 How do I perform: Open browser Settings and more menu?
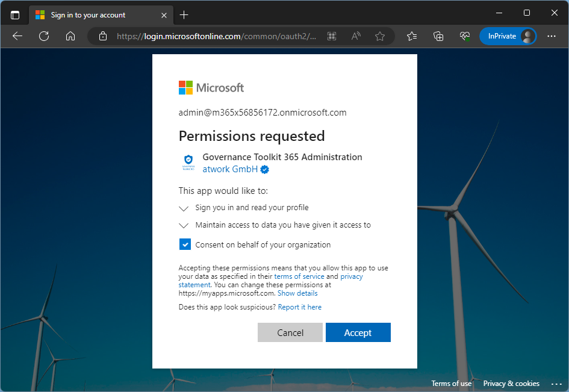point(552,36)
